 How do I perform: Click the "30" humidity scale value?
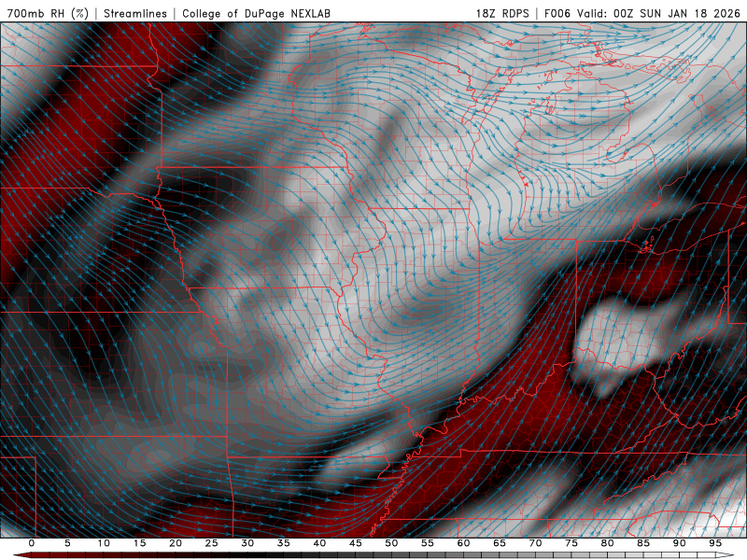[x=247, y=543]
